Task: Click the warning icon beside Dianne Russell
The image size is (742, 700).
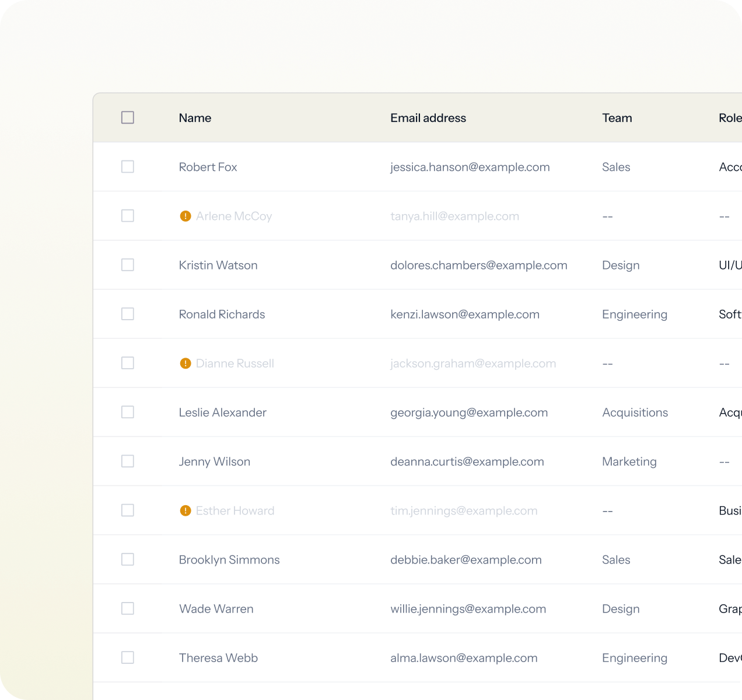Action: coord(185,363)
